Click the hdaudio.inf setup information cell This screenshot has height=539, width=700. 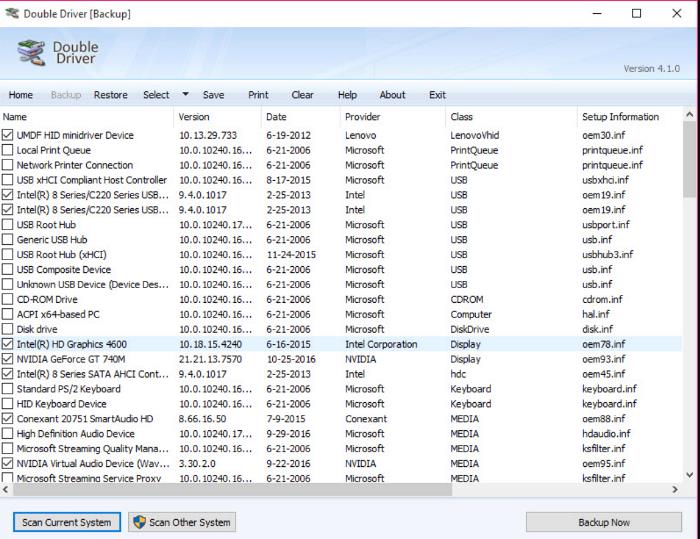pyautogui.click(x=606, y=434)
